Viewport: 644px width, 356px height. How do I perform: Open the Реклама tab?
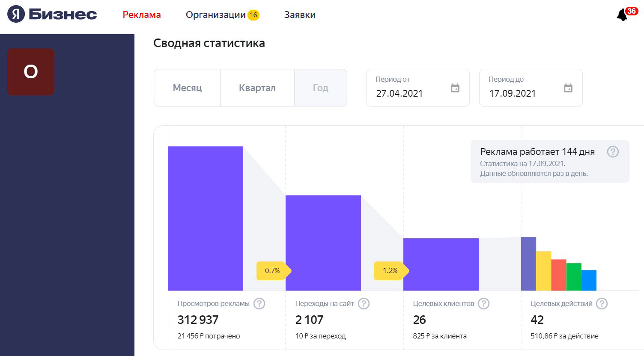point(142,15)
